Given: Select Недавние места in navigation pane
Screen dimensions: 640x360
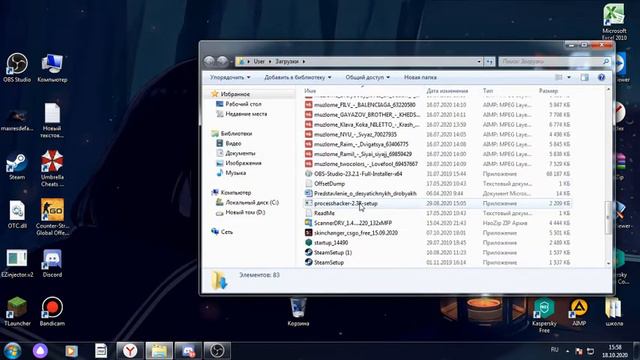Looking at the screenshot, I should 246,114.
